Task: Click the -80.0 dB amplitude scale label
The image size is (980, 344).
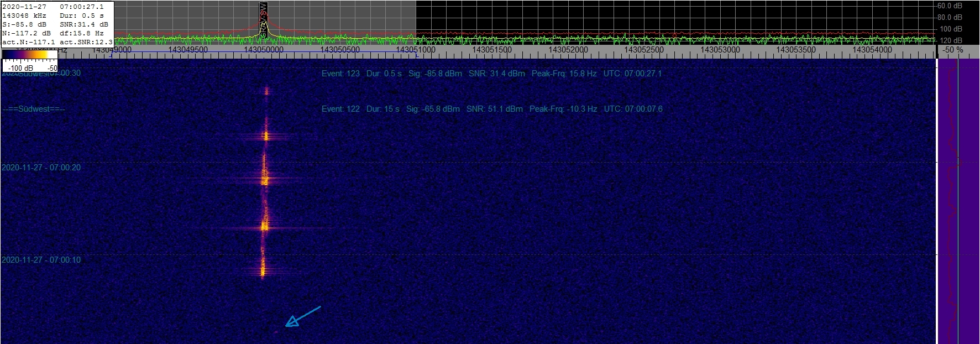Action: [949, 17]
